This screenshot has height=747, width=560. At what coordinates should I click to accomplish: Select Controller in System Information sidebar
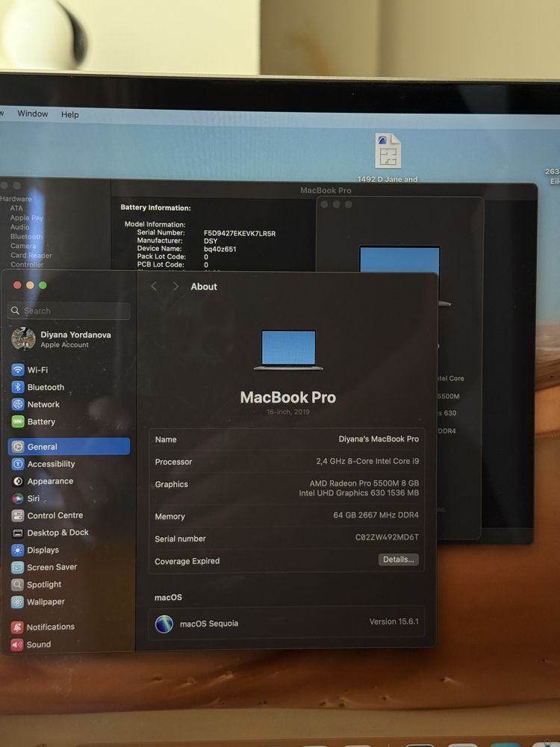point(27,264)
